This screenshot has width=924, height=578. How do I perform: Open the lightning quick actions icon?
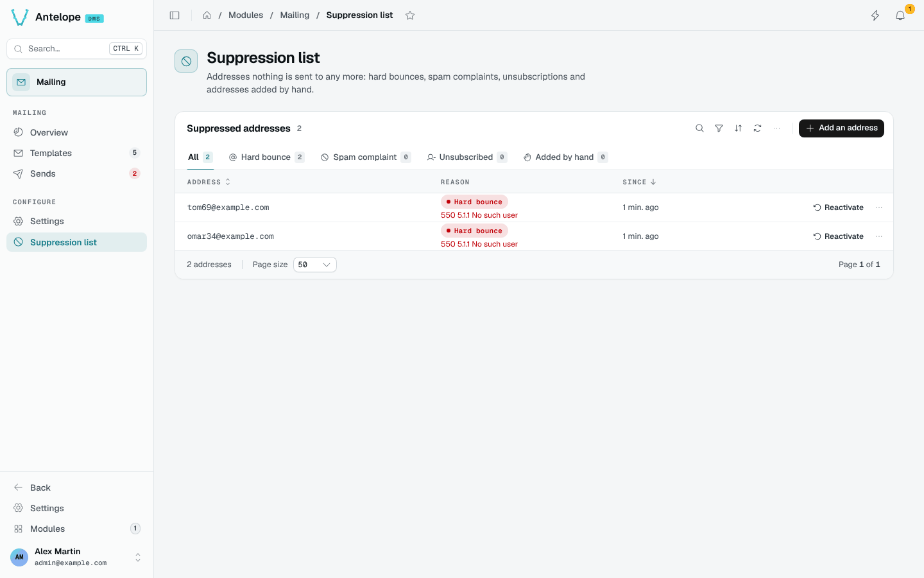875,15
